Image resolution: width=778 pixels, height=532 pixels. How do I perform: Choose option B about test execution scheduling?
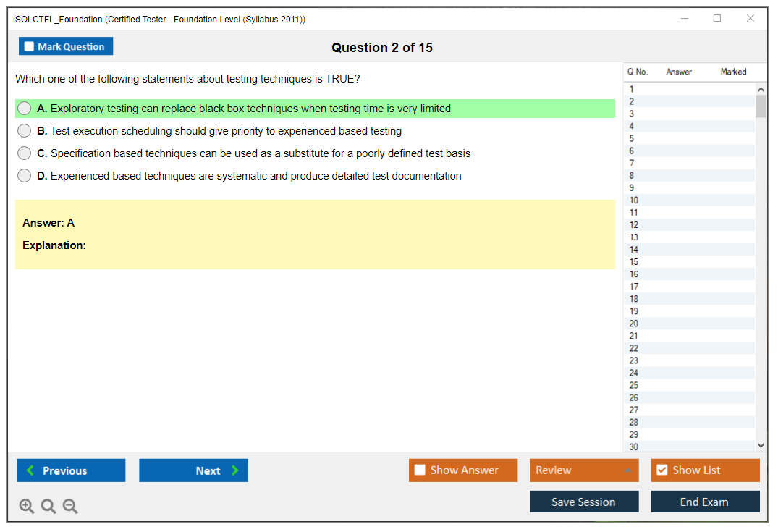point(25,131)
